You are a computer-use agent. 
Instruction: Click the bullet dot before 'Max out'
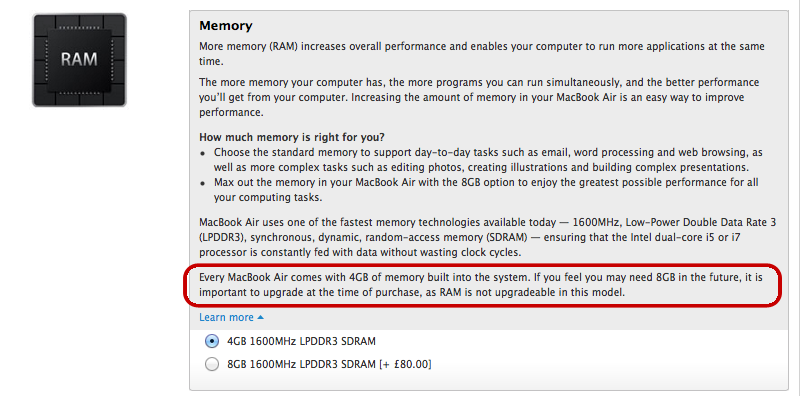click(203, 183)
